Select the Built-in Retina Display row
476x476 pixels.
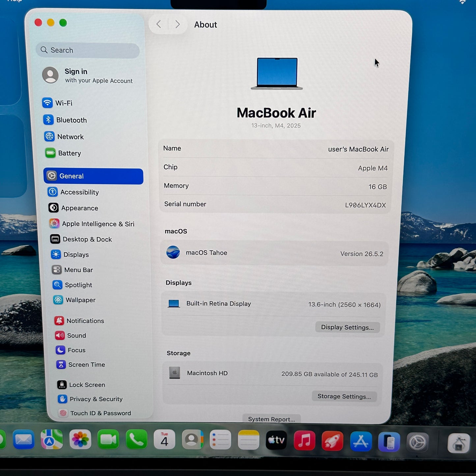tap(274, 304)
